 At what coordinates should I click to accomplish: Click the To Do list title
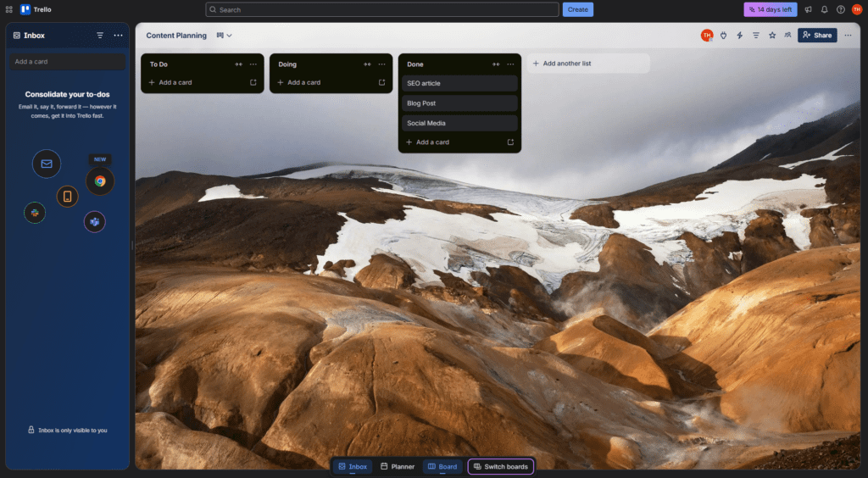click(x=159, y=64)
